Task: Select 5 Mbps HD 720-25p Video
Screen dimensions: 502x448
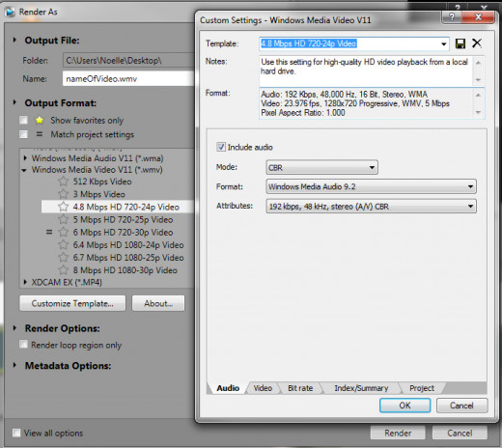Action: pyautogui.click(x=123, y=219)
